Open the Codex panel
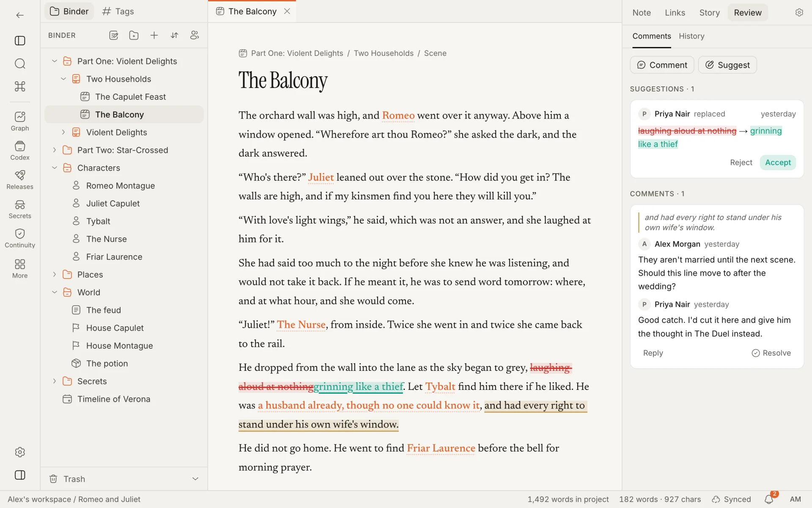The image size is (812, 508). [20, 151]
